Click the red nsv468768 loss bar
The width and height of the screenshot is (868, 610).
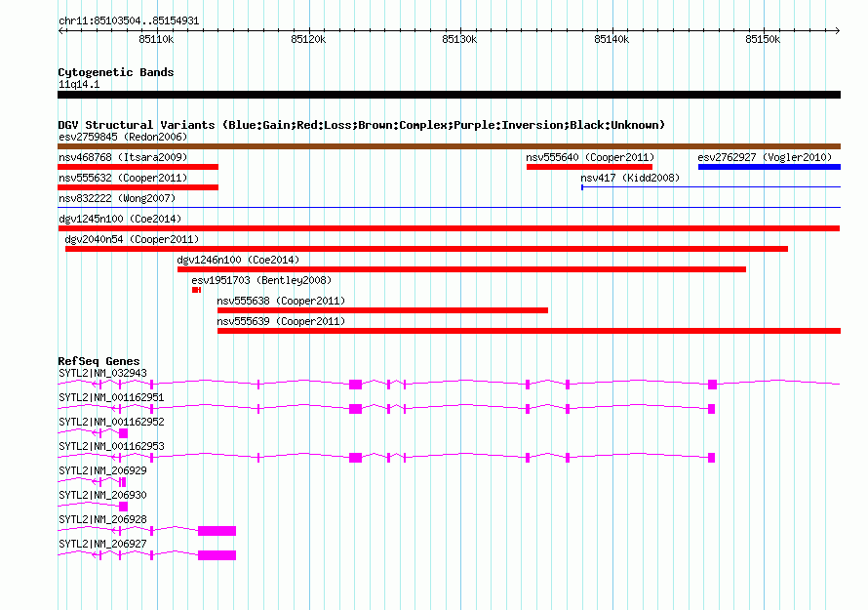[x=138, y=167]
